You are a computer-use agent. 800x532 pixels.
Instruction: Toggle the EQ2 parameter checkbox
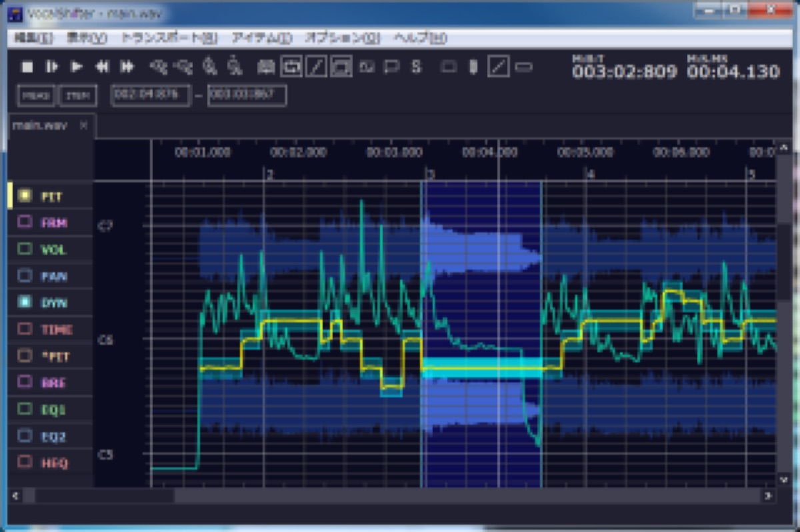[x=25, y=435]
